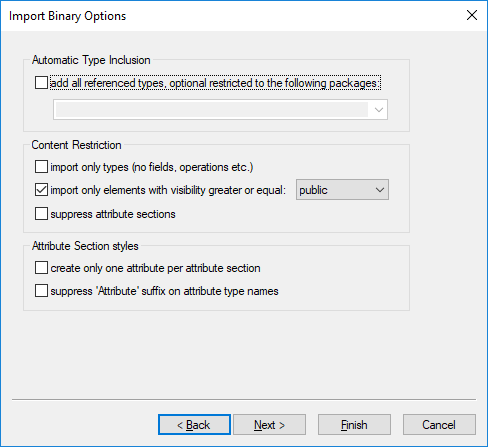Enable suppress attribute sections checkbox
This screenshot has height=447, width=488.
pos(41,214)
